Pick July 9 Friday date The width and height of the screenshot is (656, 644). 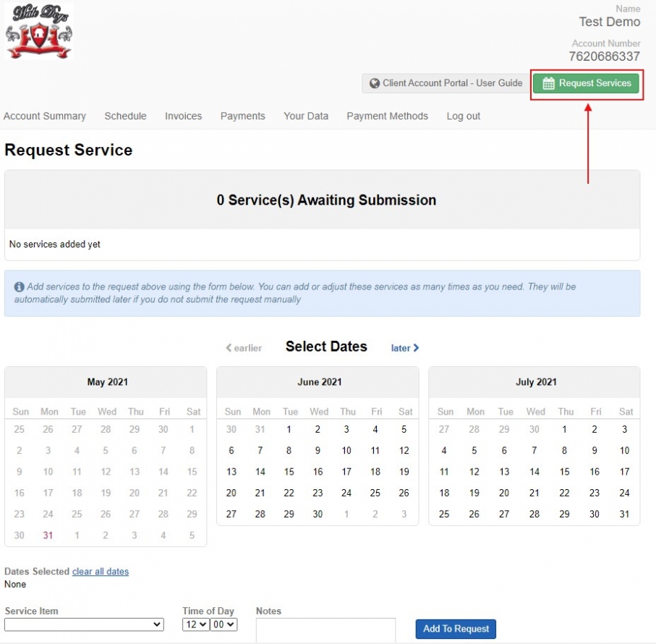pos(595,451)
